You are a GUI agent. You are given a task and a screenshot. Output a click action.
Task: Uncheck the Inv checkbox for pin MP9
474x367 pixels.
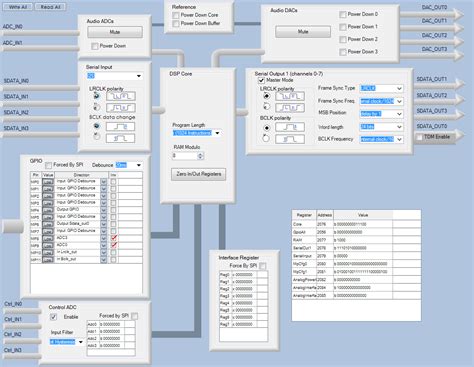(114, 245)
